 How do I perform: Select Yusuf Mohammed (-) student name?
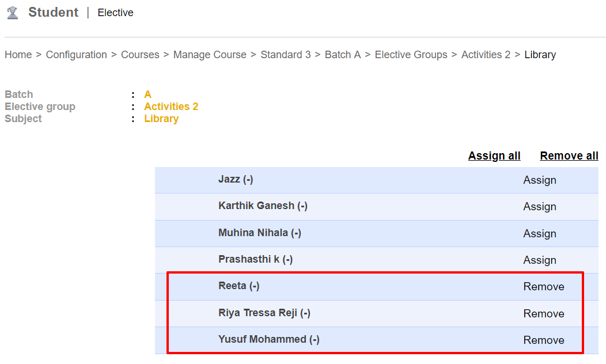click(269, 340)
